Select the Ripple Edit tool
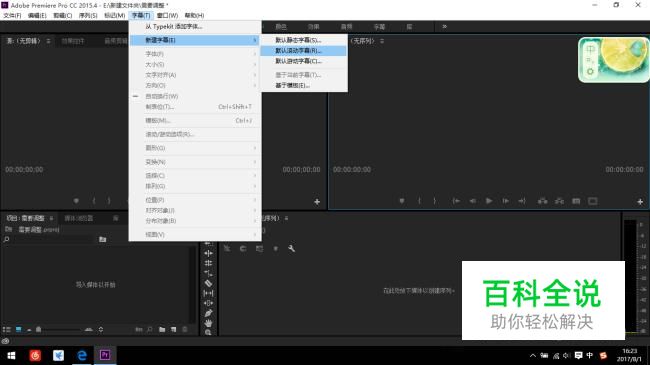This screenshot has width=650, height=365. click(209, 253)
